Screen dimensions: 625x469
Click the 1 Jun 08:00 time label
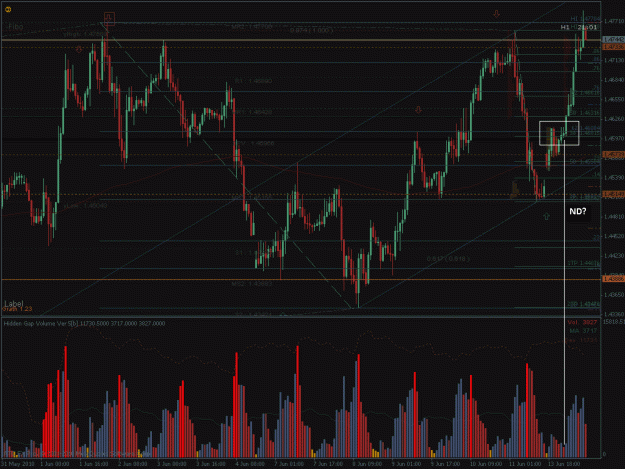point(55,464)
